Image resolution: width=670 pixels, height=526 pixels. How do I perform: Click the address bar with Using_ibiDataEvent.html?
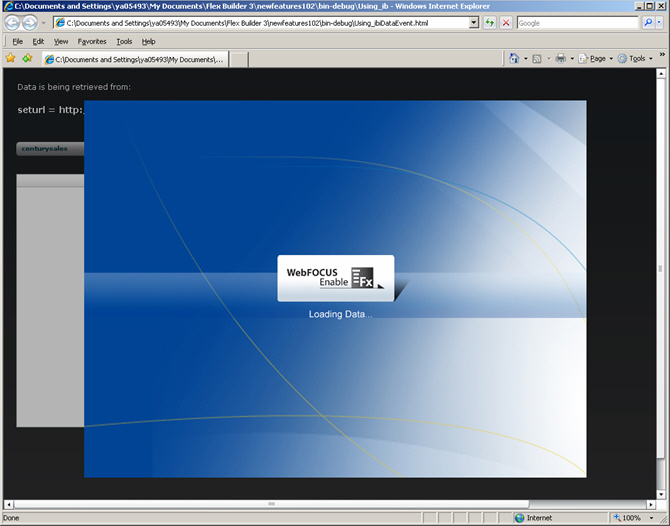click(261, 23)
